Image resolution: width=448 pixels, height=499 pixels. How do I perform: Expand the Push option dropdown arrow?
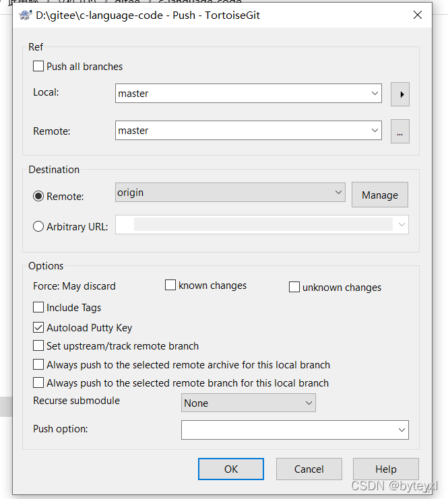(x=402, y=430)
